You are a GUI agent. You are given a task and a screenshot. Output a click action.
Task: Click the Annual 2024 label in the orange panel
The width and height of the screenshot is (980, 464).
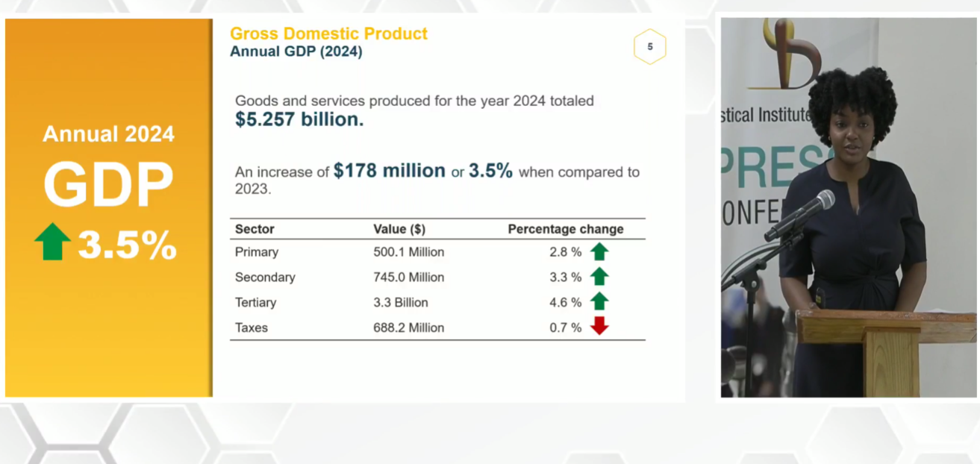click(108, 134)
